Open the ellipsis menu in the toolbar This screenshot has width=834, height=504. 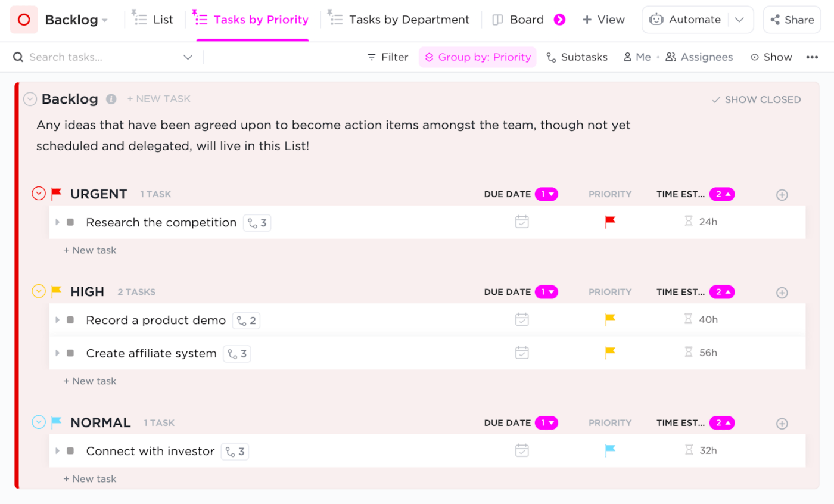coord(812,57)
